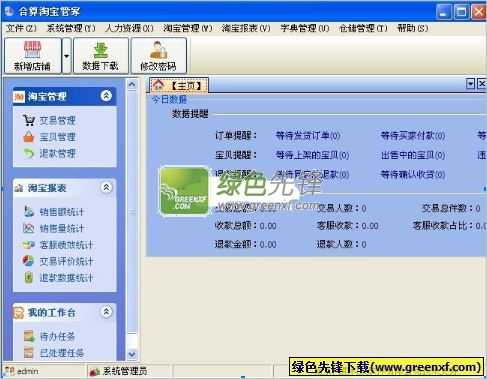Open 待办任务 in 我的工作台
The image size is (487, 379).
coord(49,336)
